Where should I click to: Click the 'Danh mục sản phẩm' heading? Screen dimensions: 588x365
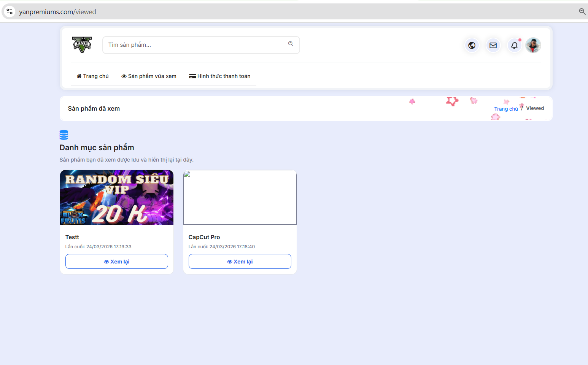click(x=97, y=148)
